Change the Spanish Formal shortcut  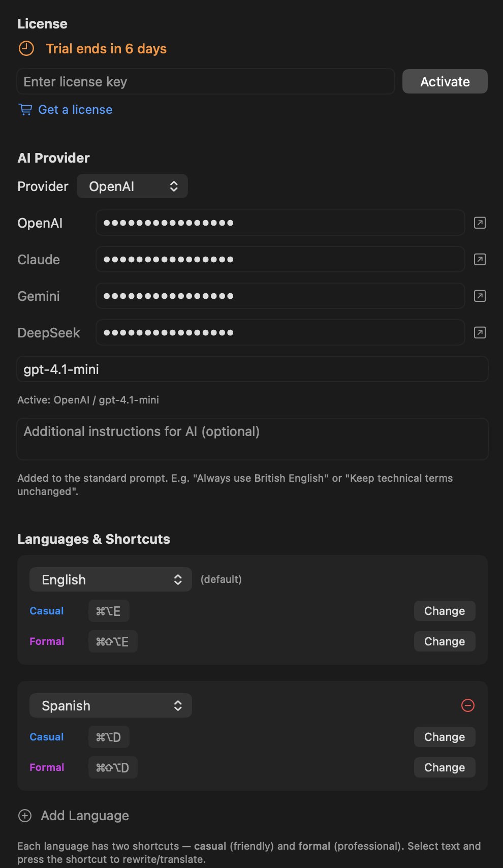pos(445,767)
